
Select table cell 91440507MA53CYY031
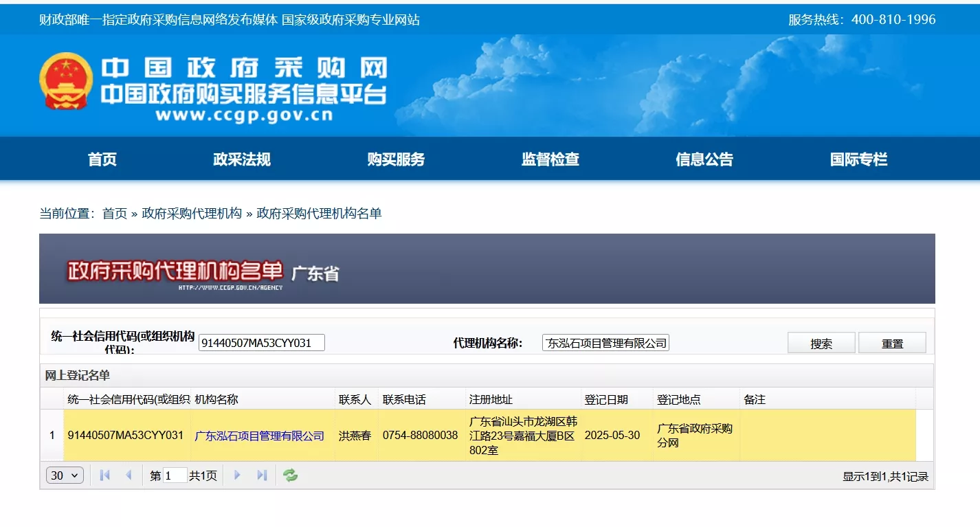[x=126, y=436]
